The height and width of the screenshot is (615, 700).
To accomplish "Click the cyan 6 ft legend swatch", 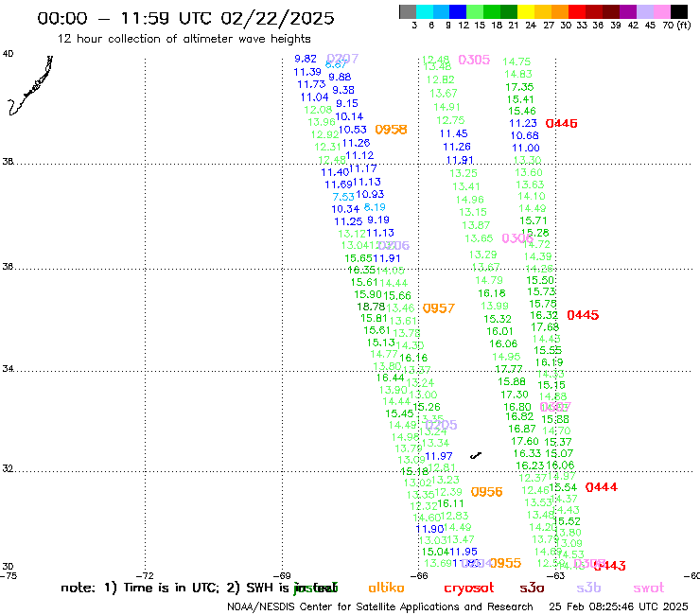I will point(425,11).
